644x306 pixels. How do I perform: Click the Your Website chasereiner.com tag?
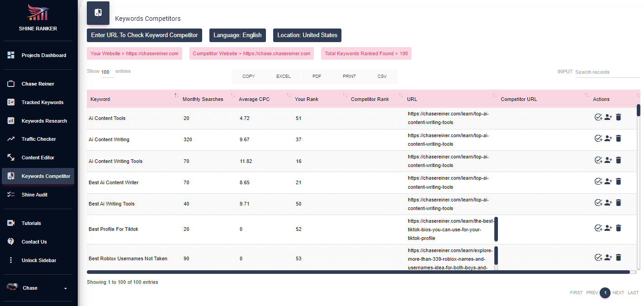pos(134,53)
